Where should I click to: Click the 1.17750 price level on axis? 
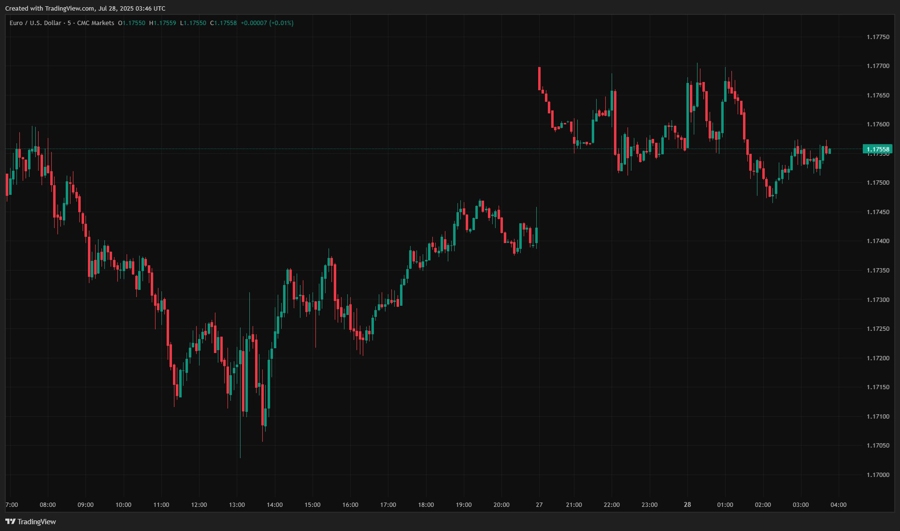[877, 37]
